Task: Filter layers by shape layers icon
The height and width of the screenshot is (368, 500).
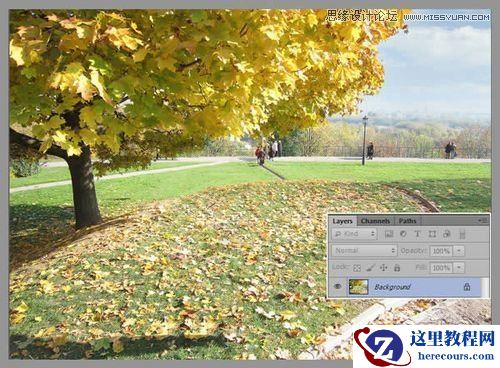Action: pos(432,234)
